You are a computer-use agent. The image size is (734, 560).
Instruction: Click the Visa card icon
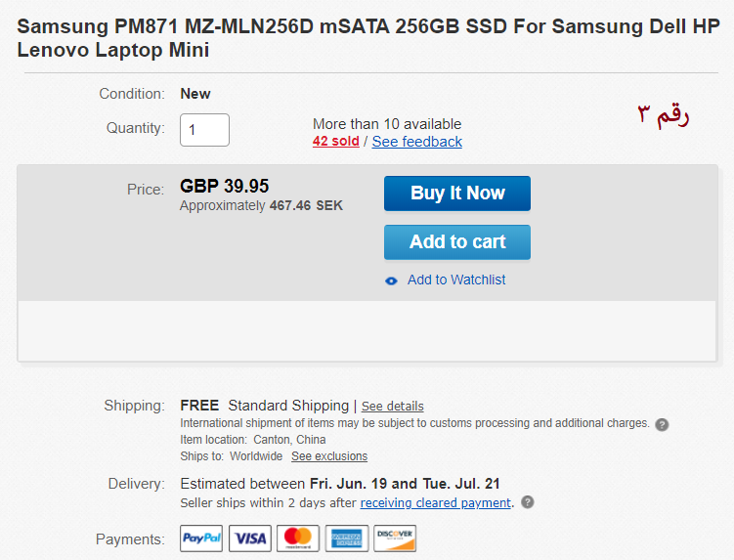pyautogui.click(x=250, y=538)
